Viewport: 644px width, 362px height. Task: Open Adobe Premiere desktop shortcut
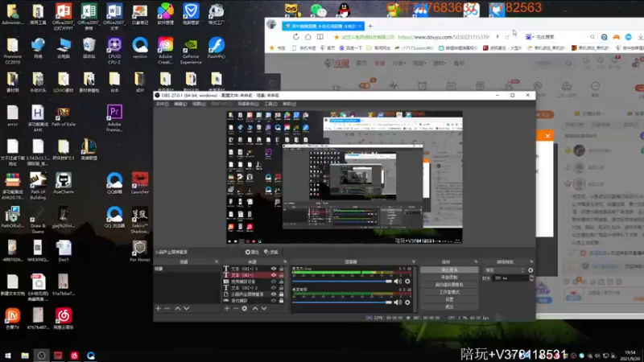click(114, 118)
